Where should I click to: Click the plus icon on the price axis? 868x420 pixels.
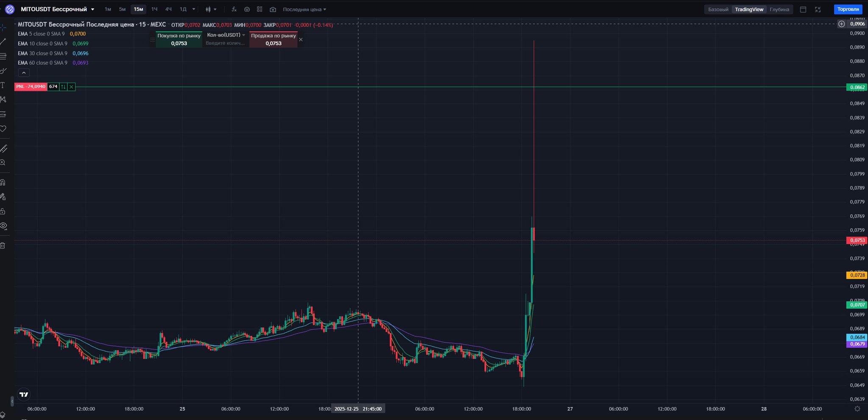pos(842,24)
